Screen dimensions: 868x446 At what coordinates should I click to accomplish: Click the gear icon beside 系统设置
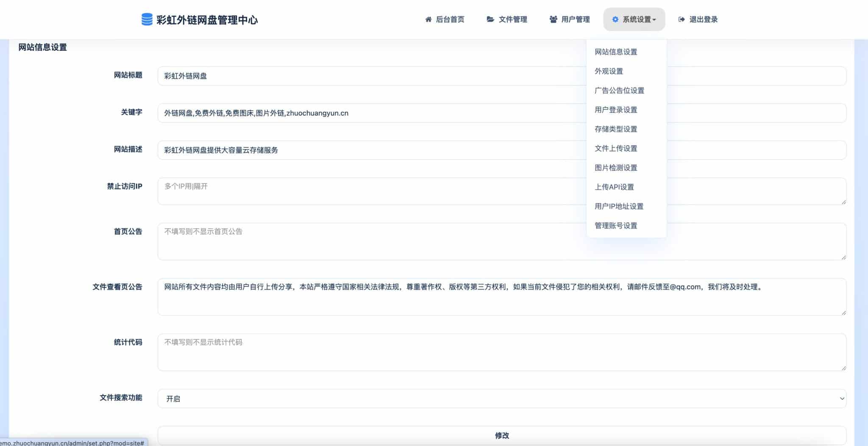615,19
